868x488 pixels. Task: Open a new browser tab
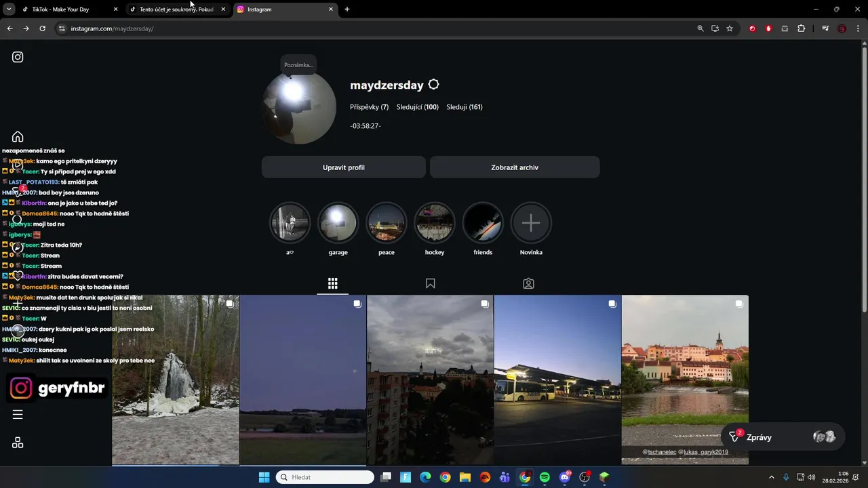coord(347,9)
